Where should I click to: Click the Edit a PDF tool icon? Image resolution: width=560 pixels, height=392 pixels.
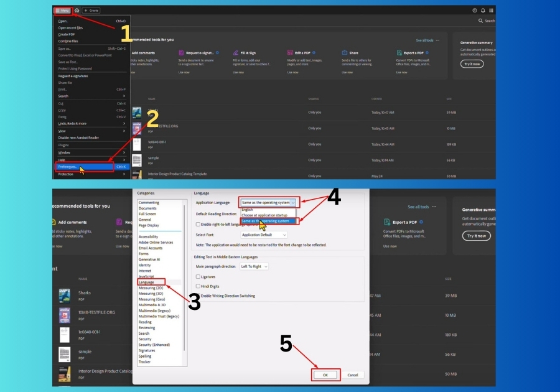pos(290,53)
